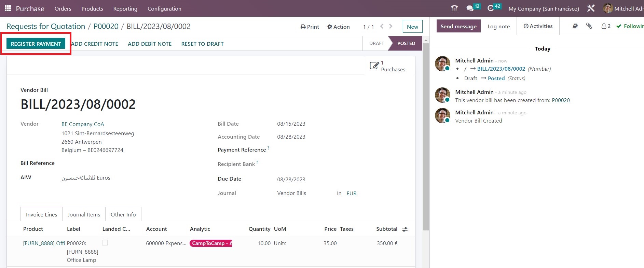Open the Print dropdown

click(x=310, y=27)
